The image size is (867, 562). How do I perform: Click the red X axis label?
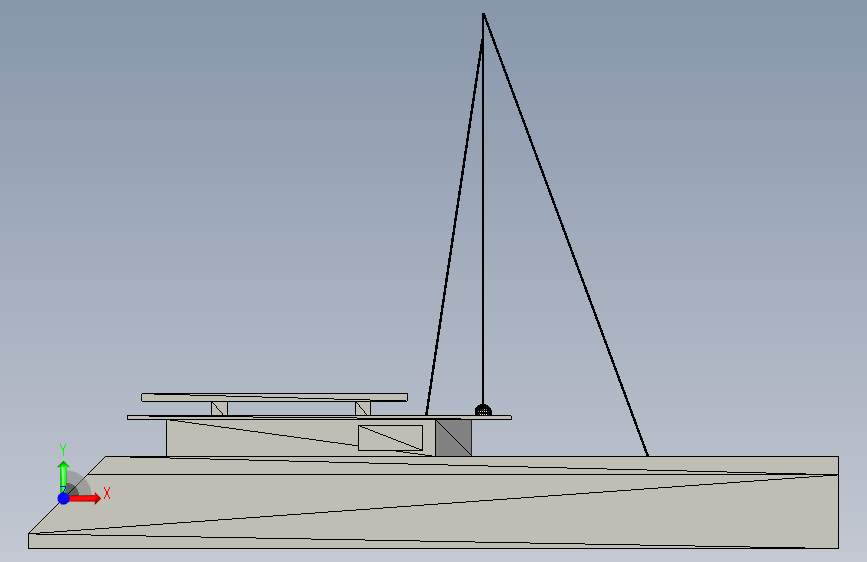107,493
